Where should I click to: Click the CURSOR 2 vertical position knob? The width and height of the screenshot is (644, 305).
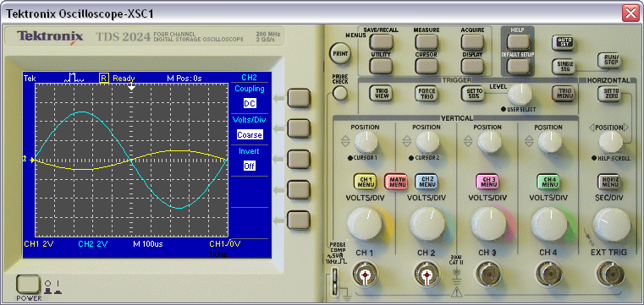pos(427,142)
